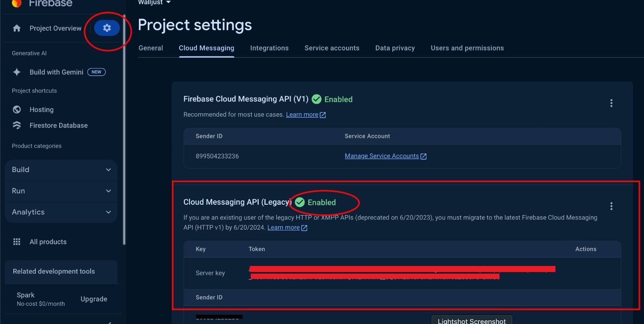Click the external-link icon beside Manage Service Accounts
This screenshot has height=324, width=644.
pos(423,156)
